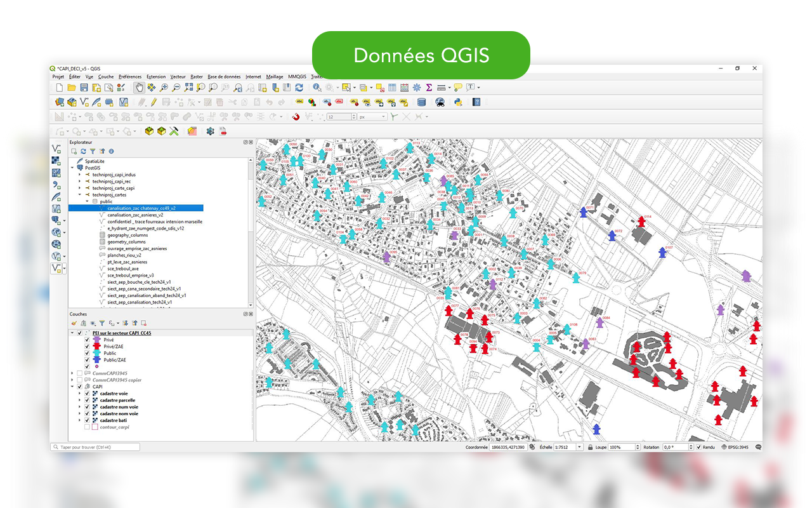The width and height of the screenshot is (812, 508).
Task: Select geography_columns table in Explorateur
Action: [128, 235]
